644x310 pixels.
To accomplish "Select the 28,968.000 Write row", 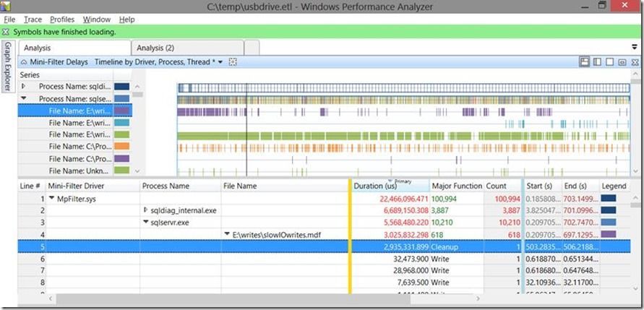I will tap(324, 270).
